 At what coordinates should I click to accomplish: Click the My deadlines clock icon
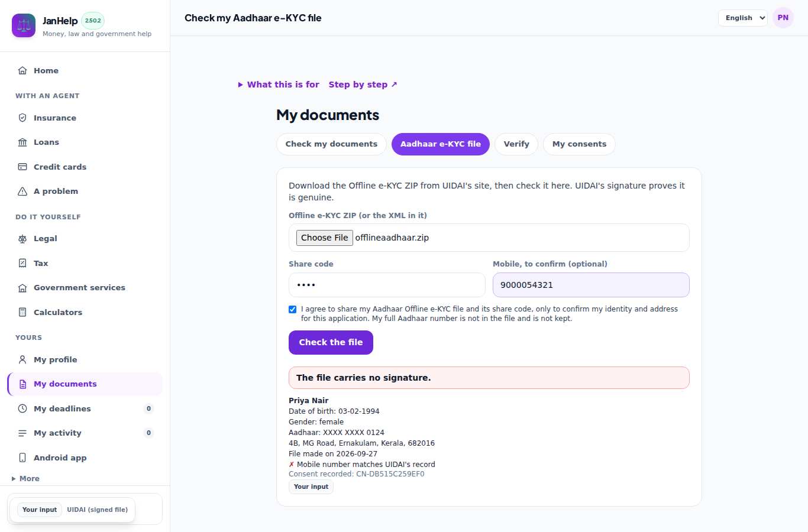tap(22, 408)
